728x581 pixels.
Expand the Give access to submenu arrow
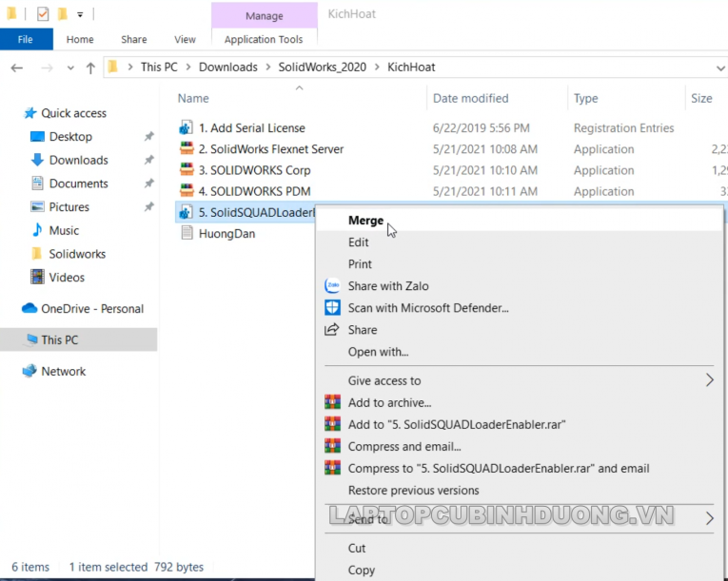pyautogui.click(x=709, y=380)
